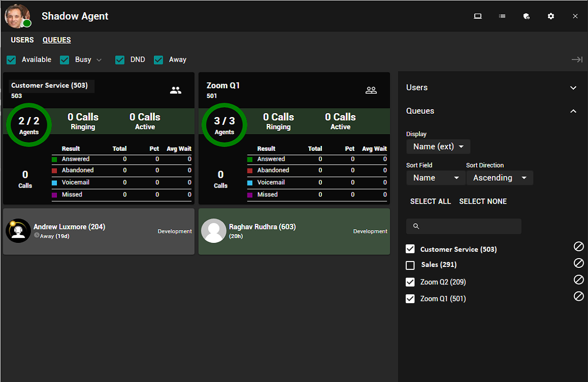
Task: Click the agents icon on Zoom Q1 card
Action: pyautogui.click(x=371, y=90)
